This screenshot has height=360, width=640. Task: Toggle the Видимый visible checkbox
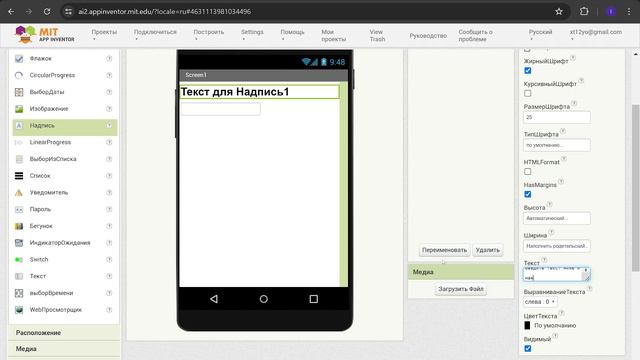528,349
